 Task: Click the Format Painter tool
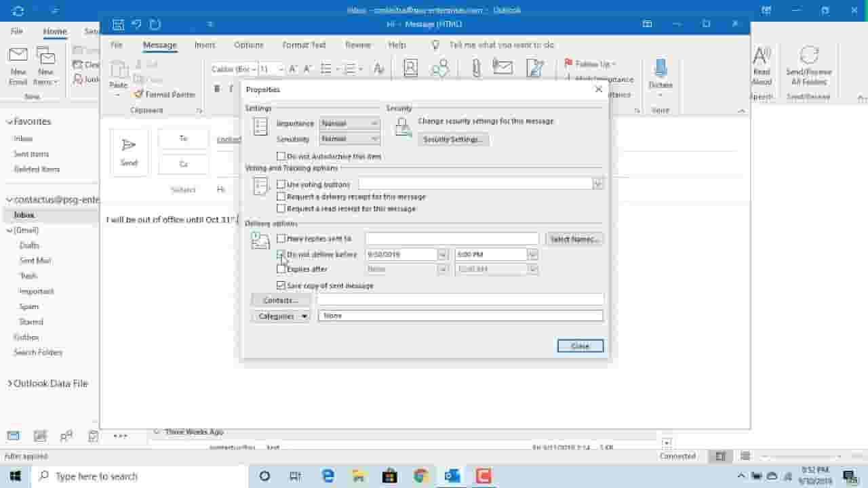165,94
